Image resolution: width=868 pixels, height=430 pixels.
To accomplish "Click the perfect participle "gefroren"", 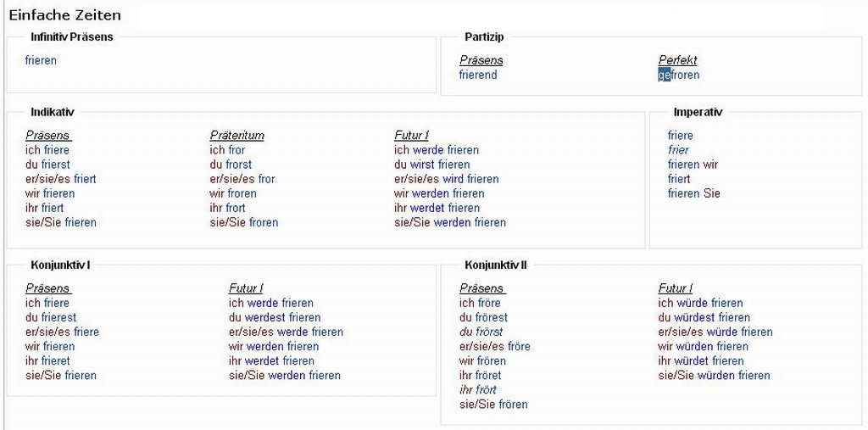I will tap(679, 75).
